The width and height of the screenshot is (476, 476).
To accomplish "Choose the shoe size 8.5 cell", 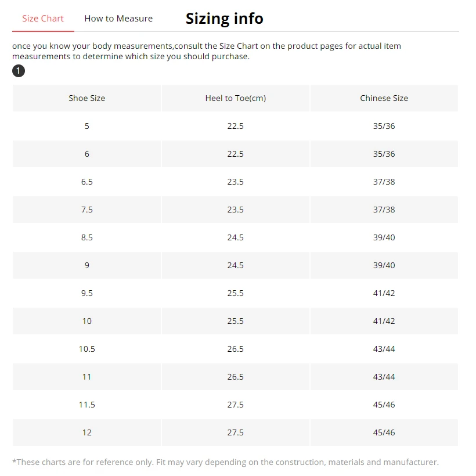I will pyautogui.click(x=87, y=237).
